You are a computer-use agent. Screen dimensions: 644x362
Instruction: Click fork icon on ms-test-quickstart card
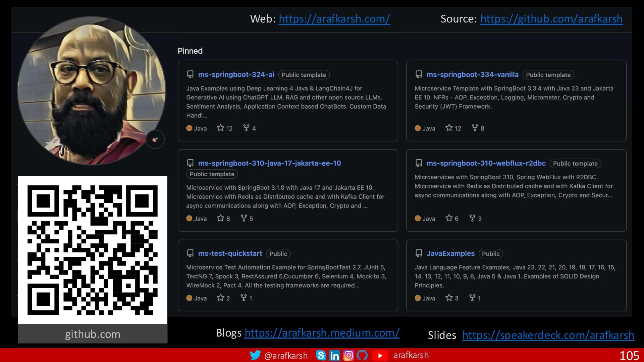(x=244, y=298)
